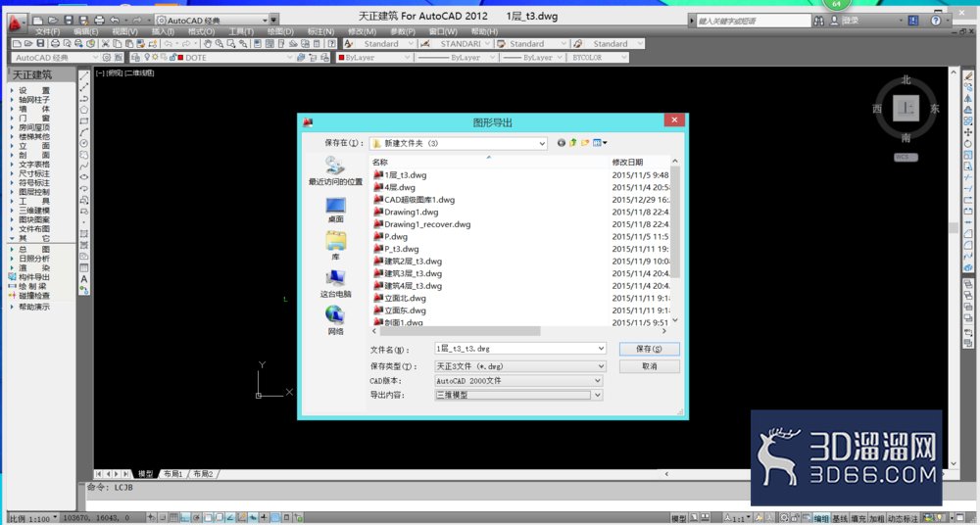Screen dimensions: 980x525
Task: Open the 导出内容 export content dropdown
Action: 518,395
